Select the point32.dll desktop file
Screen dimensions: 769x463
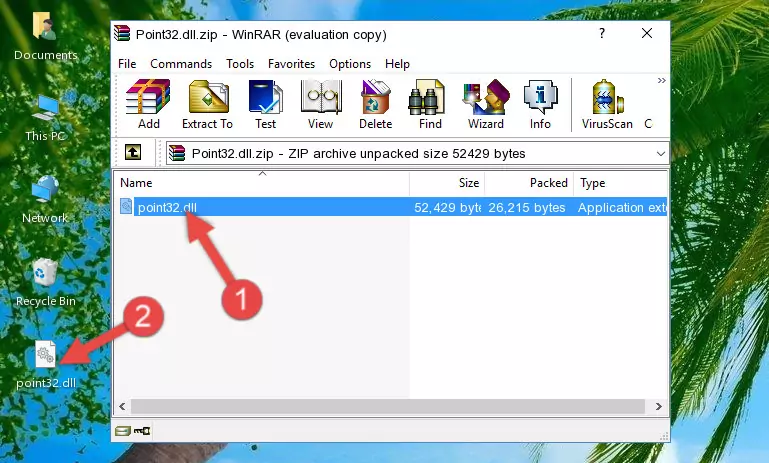coord(46,365)
